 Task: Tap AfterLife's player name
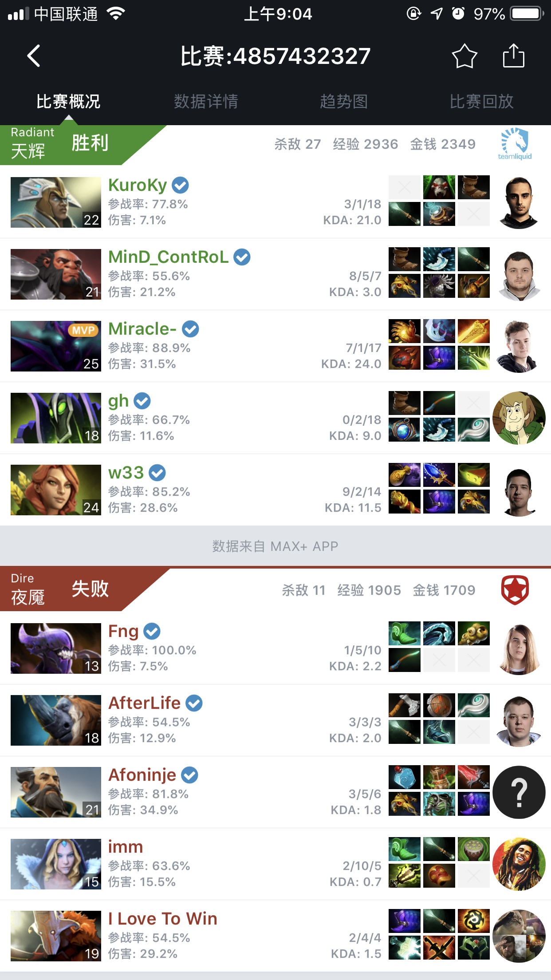click(145, 703)
